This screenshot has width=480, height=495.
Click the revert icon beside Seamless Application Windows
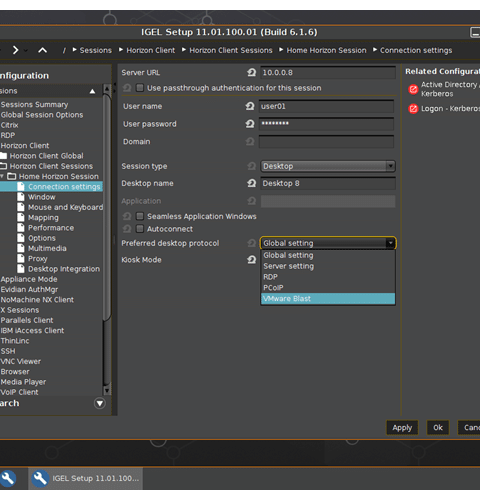click(x=127, y=216)
